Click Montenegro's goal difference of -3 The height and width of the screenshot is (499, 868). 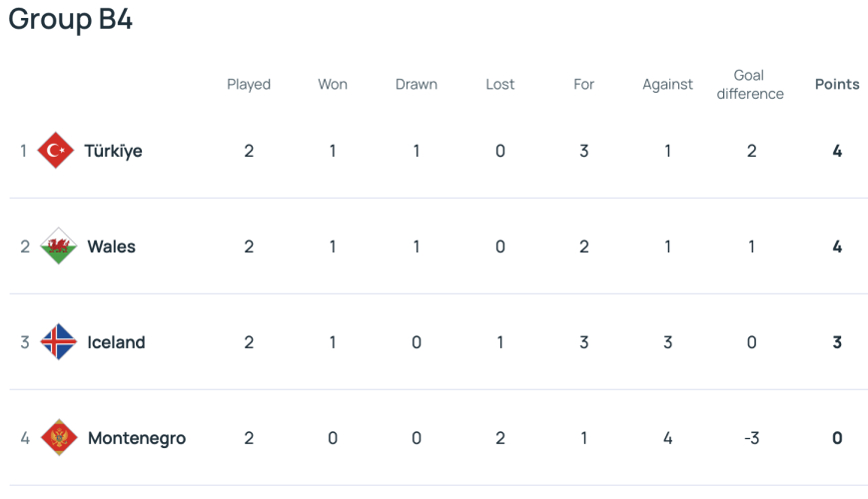(x=751, y=438)
